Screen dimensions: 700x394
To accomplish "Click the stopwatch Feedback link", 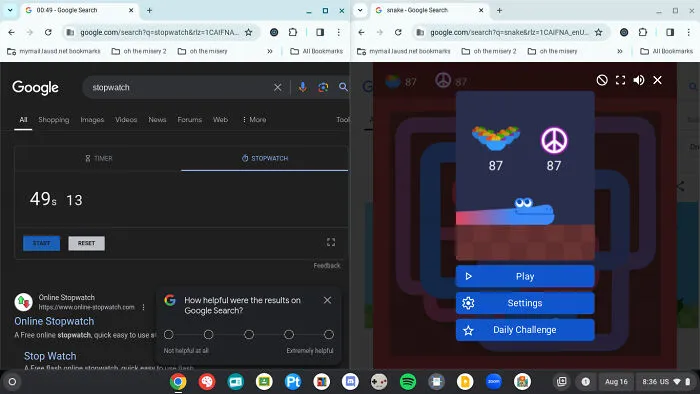I will coord(327,265).
